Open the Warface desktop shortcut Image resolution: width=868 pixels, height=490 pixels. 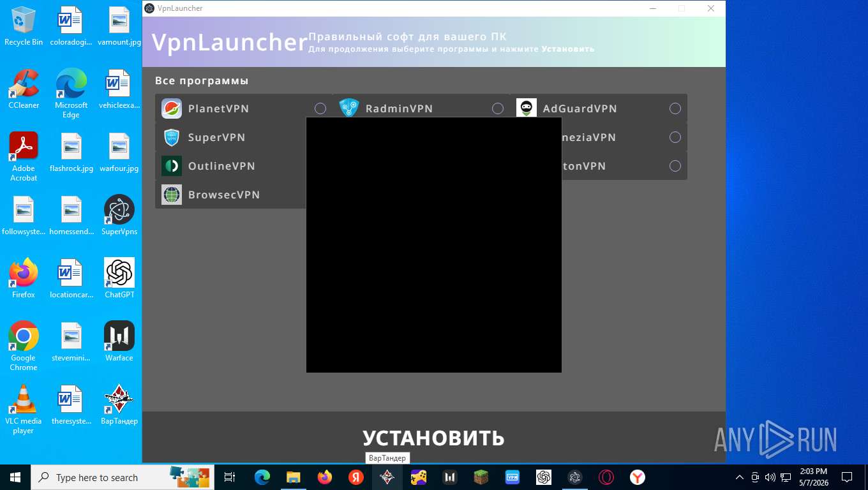click(x=119, y=342)
